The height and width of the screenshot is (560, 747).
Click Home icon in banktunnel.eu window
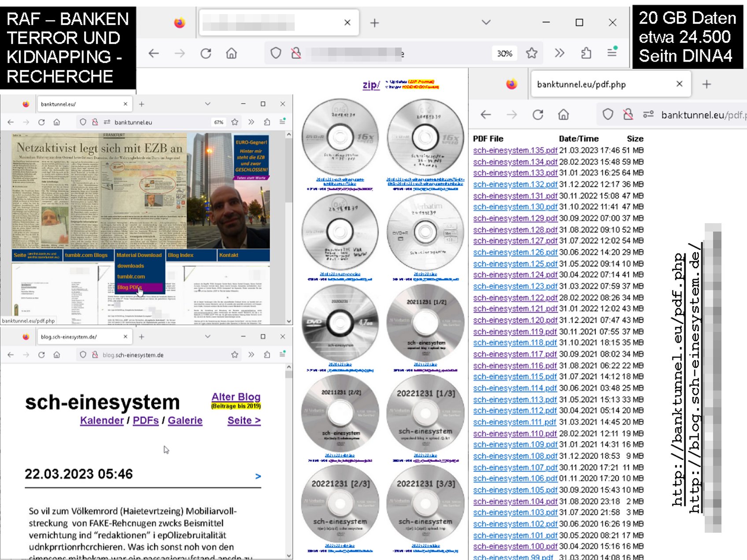(x=57, y=122)
